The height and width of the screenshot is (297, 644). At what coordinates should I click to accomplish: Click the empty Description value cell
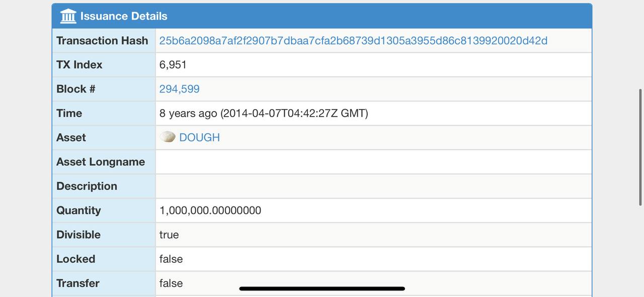pos(373,186)
